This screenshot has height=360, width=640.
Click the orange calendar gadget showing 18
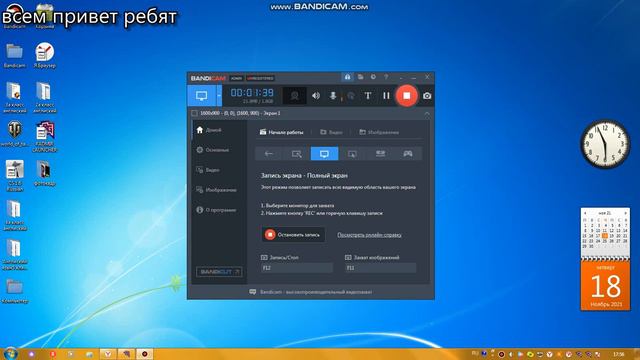click(605, 286)
